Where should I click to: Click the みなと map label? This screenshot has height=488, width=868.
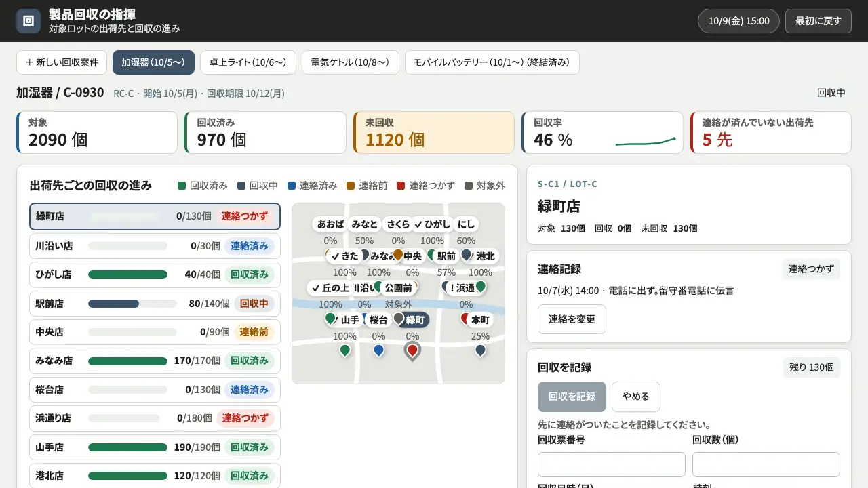(365, 224)
